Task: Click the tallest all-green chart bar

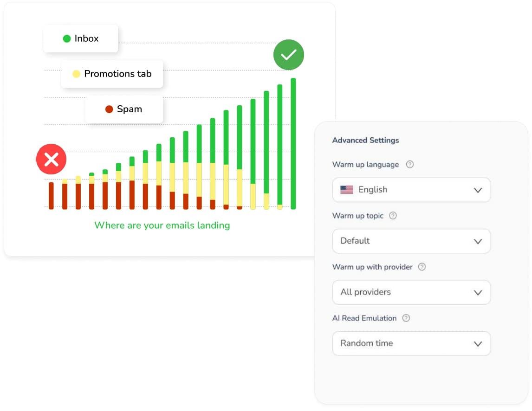Action: pyautogui.click(x=293, y=144)
